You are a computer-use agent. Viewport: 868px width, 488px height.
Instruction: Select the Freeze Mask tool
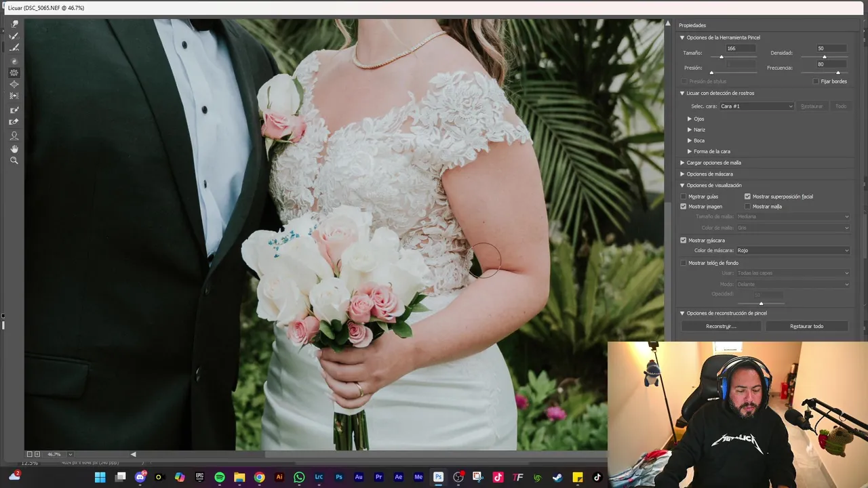coord(14,110)
